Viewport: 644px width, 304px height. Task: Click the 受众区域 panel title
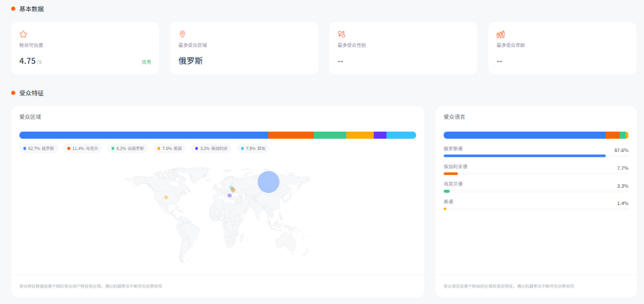coord(30,117)
